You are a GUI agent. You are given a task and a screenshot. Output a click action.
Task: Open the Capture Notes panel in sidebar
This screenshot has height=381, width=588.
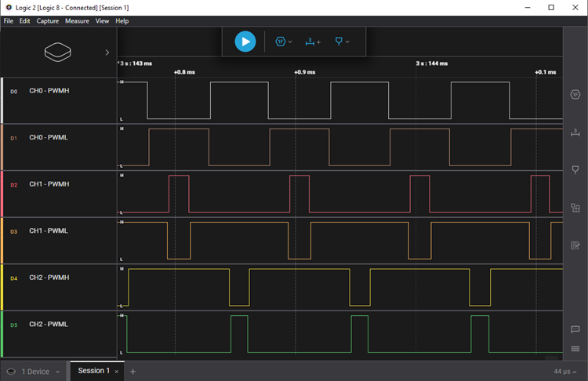click(x=575, y=245)
